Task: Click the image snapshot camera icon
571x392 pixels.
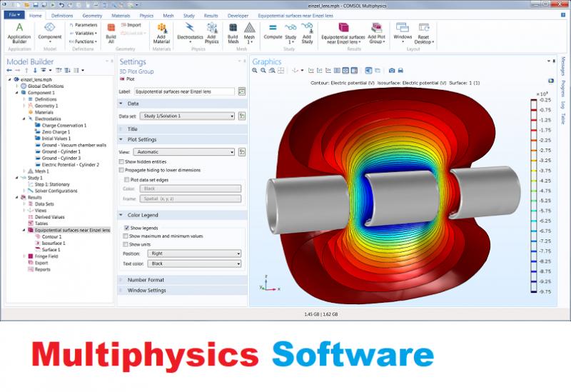Action: [x=392, y=71]
